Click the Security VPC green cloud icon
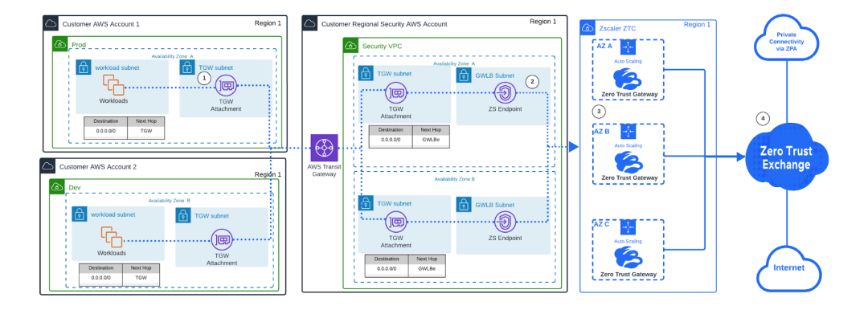The image size is (868, 310). 350,45
